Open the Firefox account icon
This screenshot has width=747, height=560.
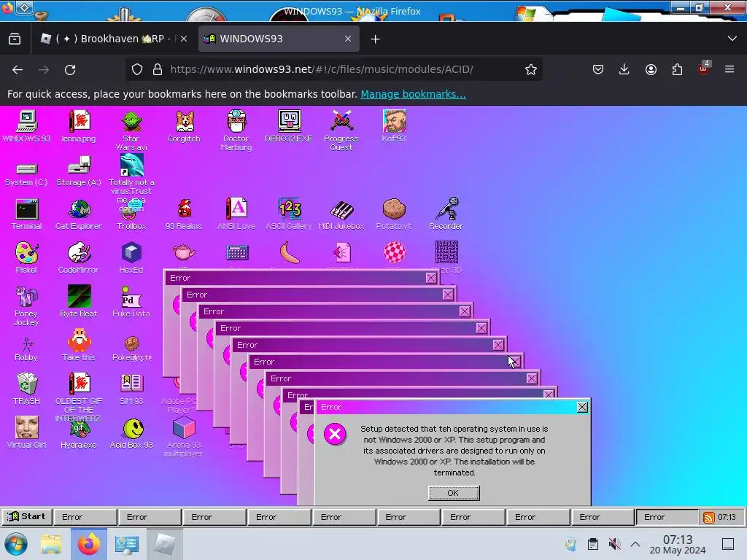pos(651,69)
